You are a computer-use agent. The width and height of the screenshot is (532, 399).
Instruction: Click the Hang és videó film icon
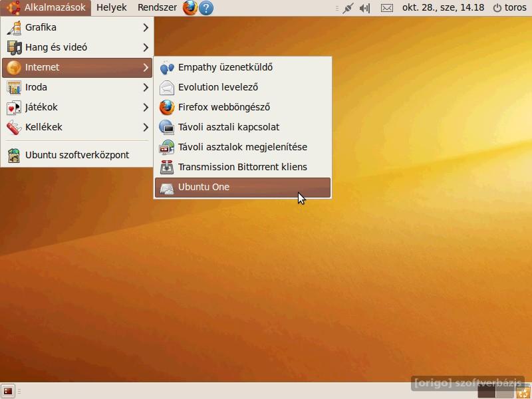14,47
